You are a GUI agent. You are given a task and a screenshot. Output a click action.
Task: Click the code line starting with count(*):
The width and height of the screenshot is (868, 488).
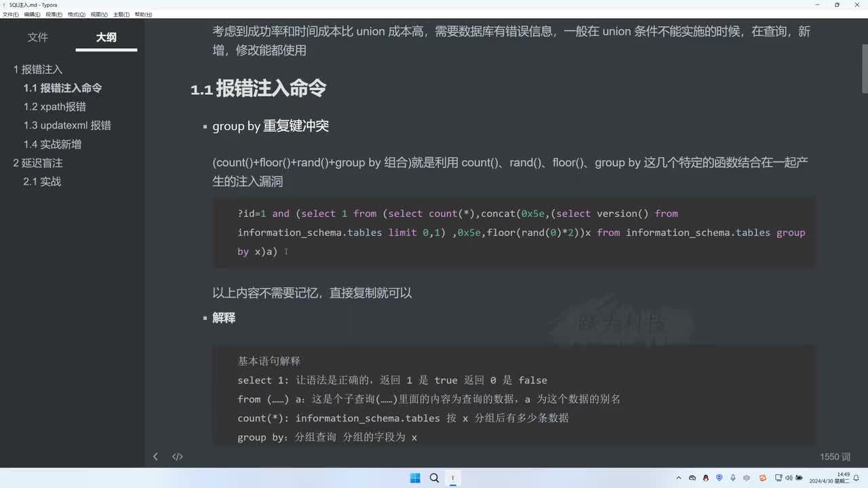[403, 418]
